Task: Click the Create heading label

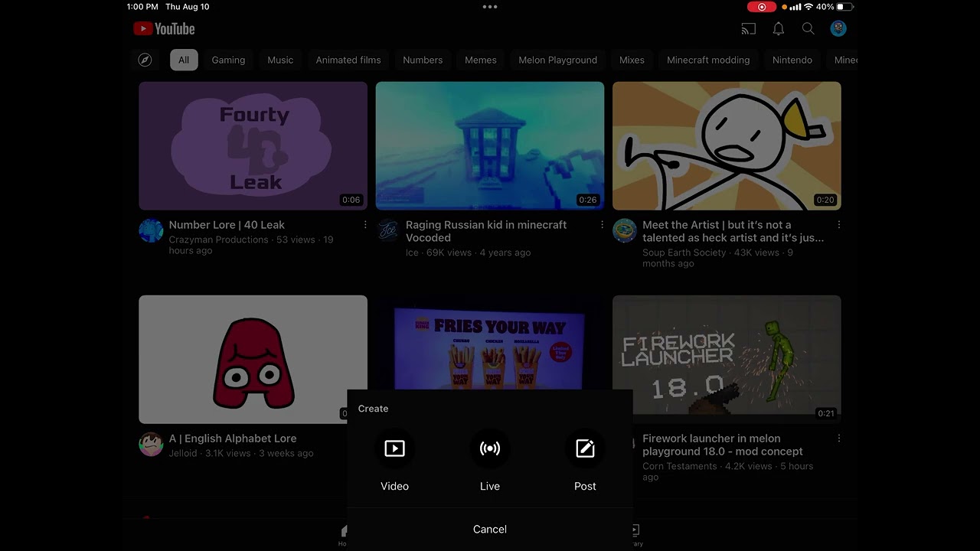Action: tap(373, 409)
